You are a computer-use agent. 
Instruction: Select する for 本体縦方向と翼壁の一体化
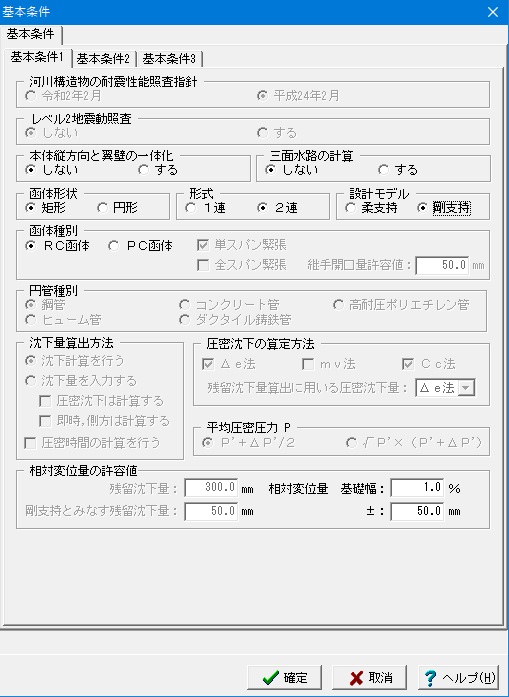pos(158,170)
